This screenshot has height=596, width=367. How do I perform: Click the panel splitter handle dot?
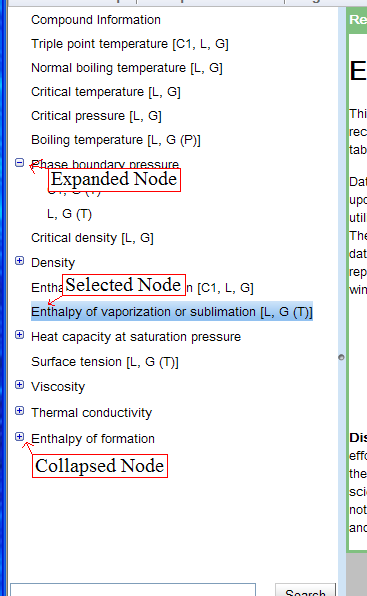tap(341, 357)
